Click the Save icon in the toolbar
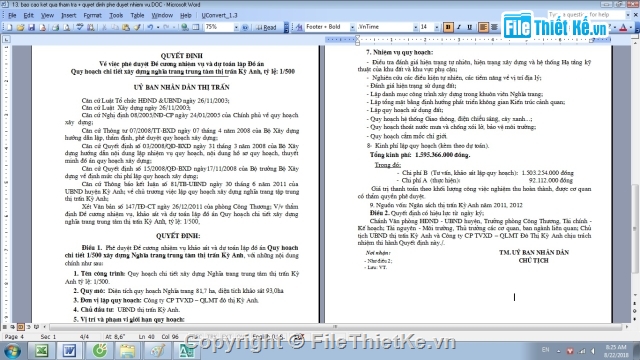The height and width of the screenshot is (360, 640). pyautogui.click(x=31, y=27)
